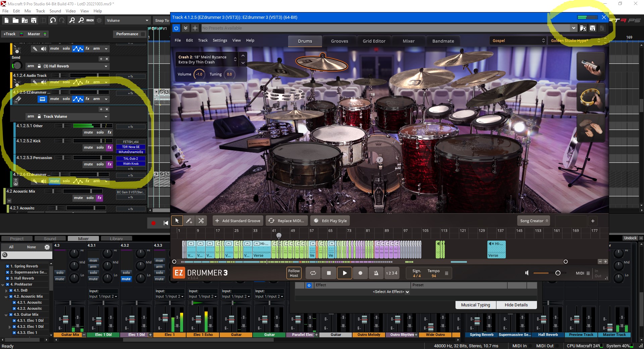The height and width of the screenshot is (349, 644).
Task: Mute the 4.1.2.5.2 Kick track
Action: tap(89, 147)
